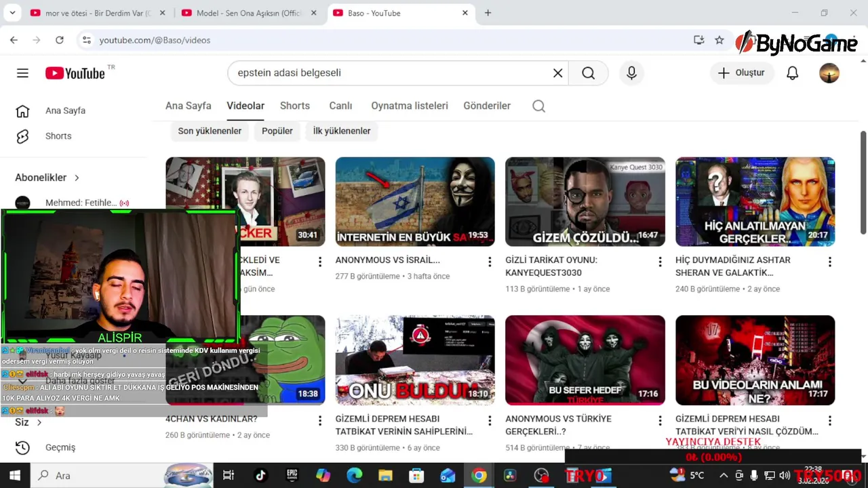The image size is (868, 488).
Task: Select the Videolar channel tab
Action: [x=245, y=106]
